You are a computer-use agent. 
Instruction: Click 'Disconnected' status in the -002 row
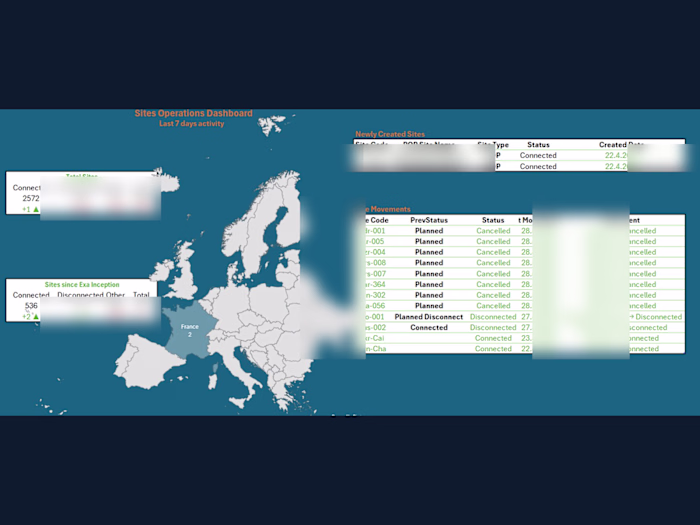coord(493,327)
